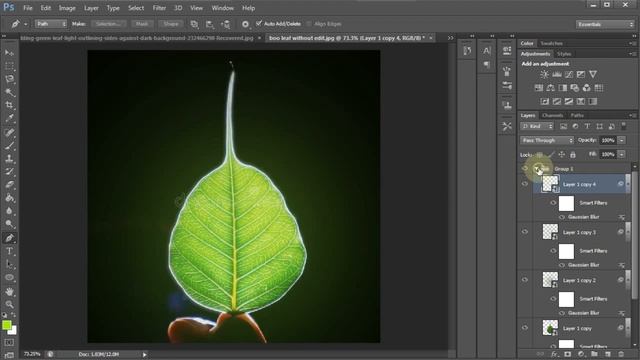Image resolution: width=640 pixels, height=360 pixels.
Task: Select the Horizontal Type tool
Action: tap(9, 251)
